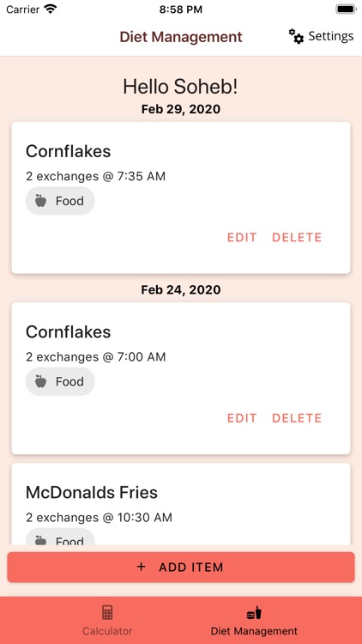Open Settings via the gears icon
Screen dimensions: 362x644
pyautogui.click(x=296, y=36)
